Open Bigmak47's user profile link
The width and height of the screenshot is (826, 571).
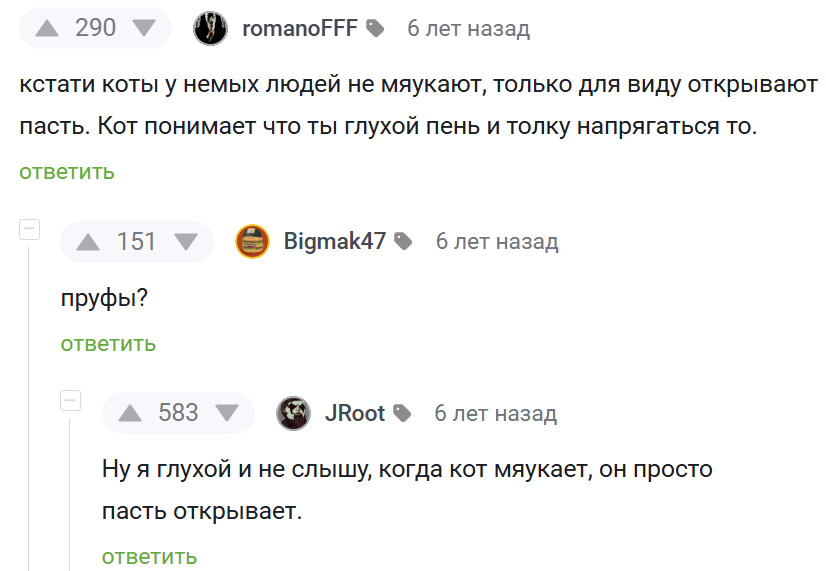(334, 242)
